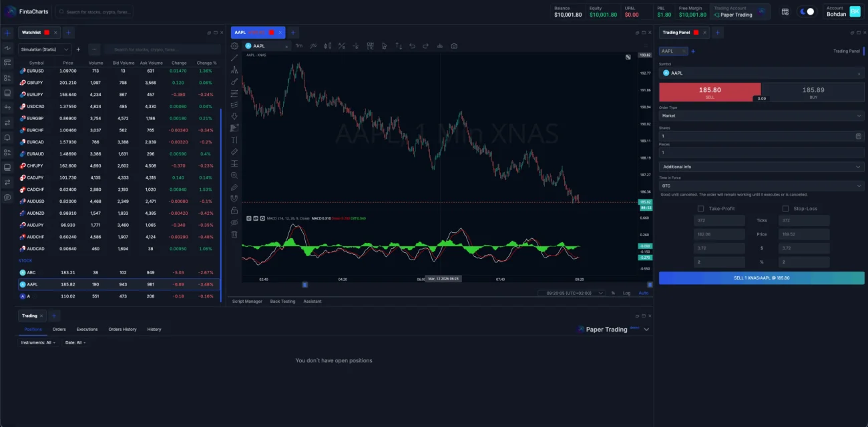Open chart settings gear icon
868x427 pixels.
coord(234,46)
